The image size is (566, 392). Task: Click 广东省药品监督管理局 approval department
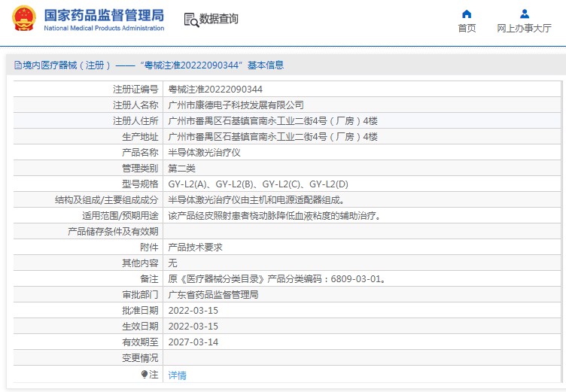213,295
